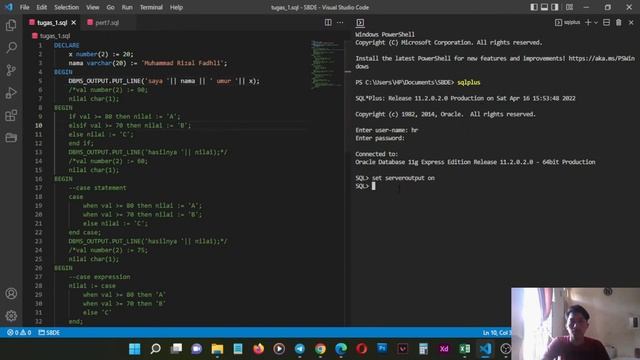
Task: Click SBDE item in status bar
Action: point(49,333)
